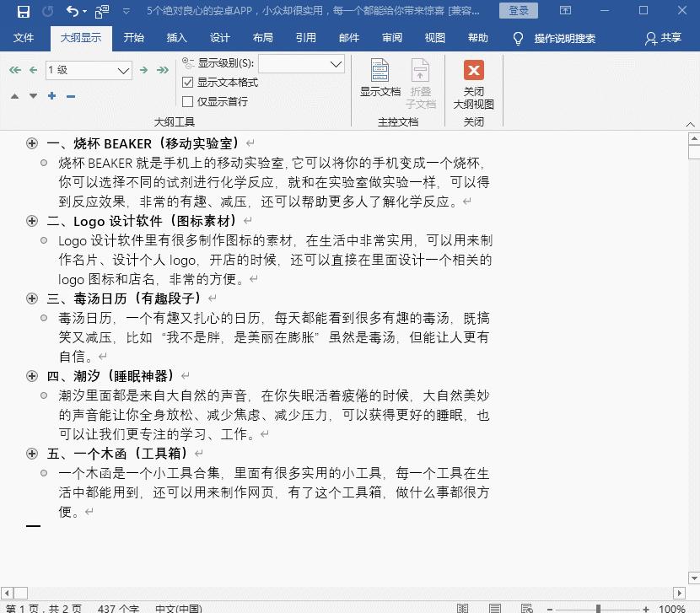Switch to the 插入 ribbon tab
700x613 pixels.
177,37
